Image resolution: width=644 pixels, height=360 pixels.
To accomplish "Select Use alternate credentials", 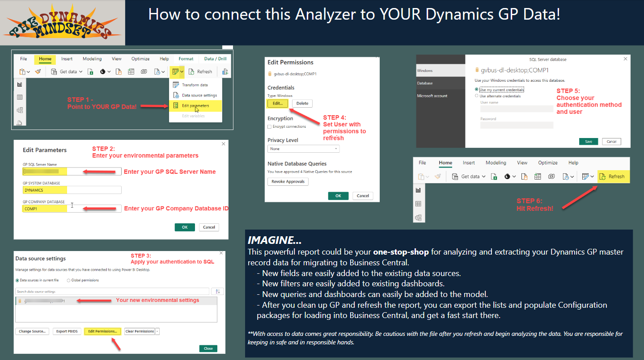I will (476, 96).
